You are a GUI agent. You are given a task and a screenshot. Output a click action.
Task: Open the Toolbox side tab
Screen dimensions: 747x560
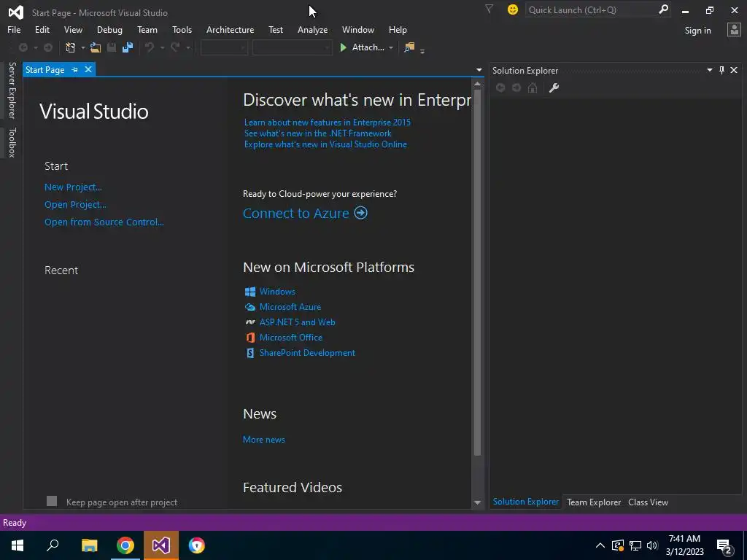click(12, 142)
